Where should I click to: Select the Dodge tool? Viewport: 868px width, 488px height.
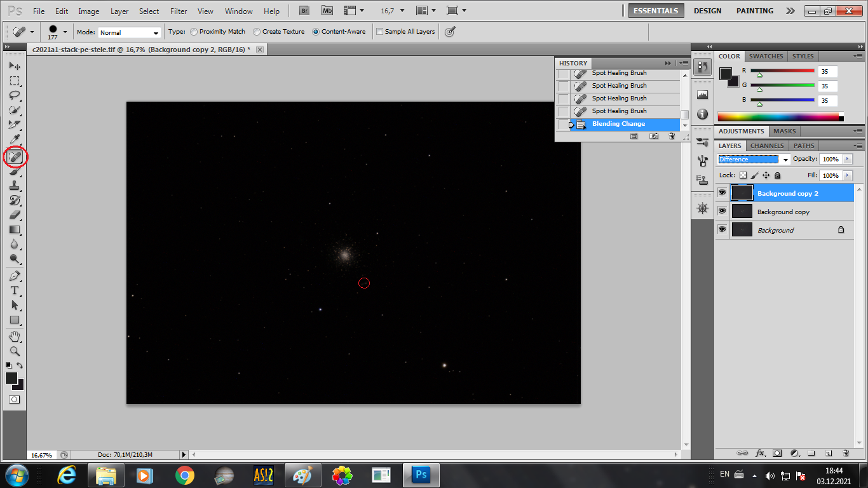(14, 259)
